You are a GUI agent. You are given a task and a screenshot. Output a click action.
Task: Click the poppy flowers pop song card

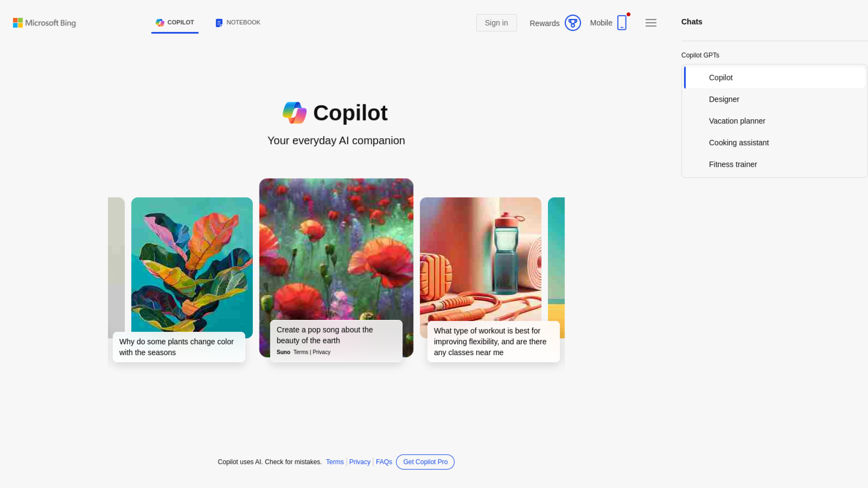coord(336,269)
